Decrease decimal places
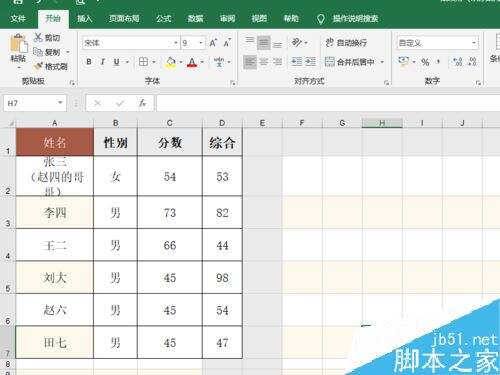 tap(472, 62)
